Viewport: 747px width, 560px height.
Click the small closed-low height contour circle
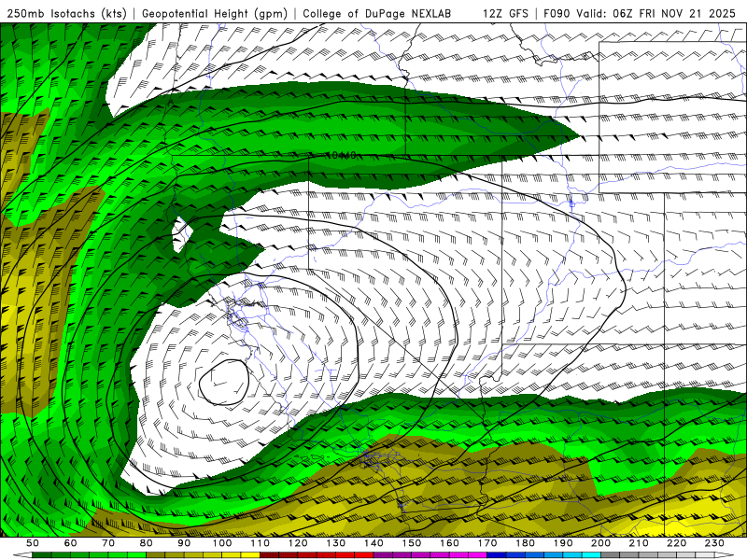224,383
